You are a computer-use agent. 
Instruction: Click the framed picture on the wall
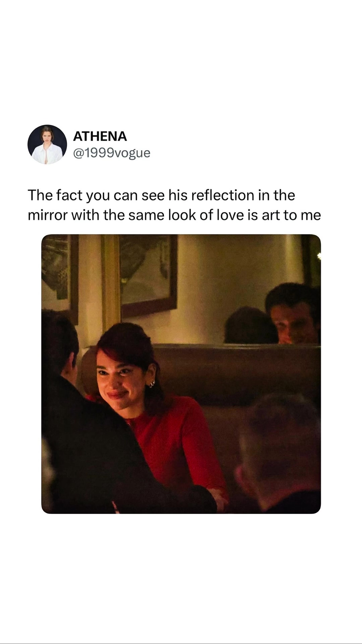(148, 275)
